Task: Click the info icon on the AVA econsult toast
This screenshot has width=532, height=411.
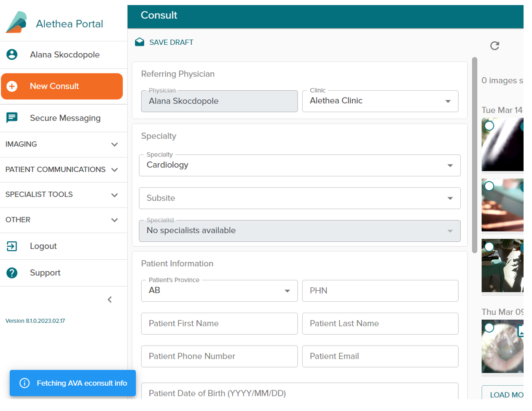Action: pyautogui.click(x=24, y=383)
